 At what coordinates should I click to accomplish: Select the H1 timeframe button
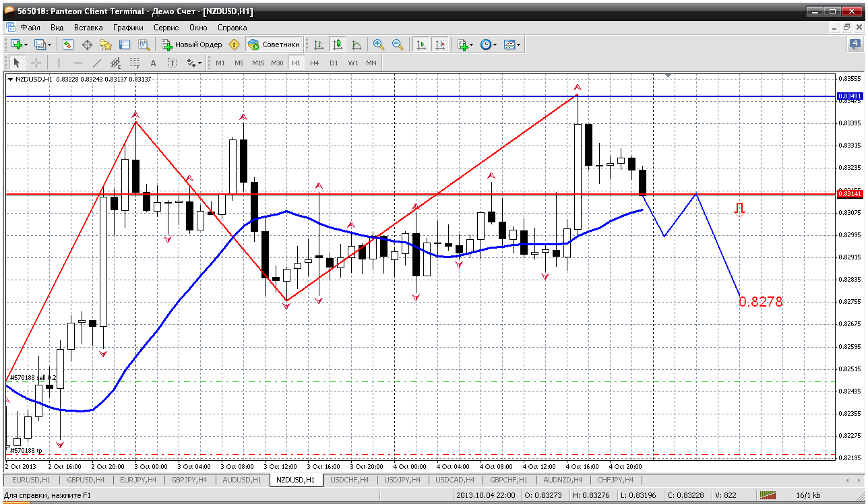coord(296,63)
